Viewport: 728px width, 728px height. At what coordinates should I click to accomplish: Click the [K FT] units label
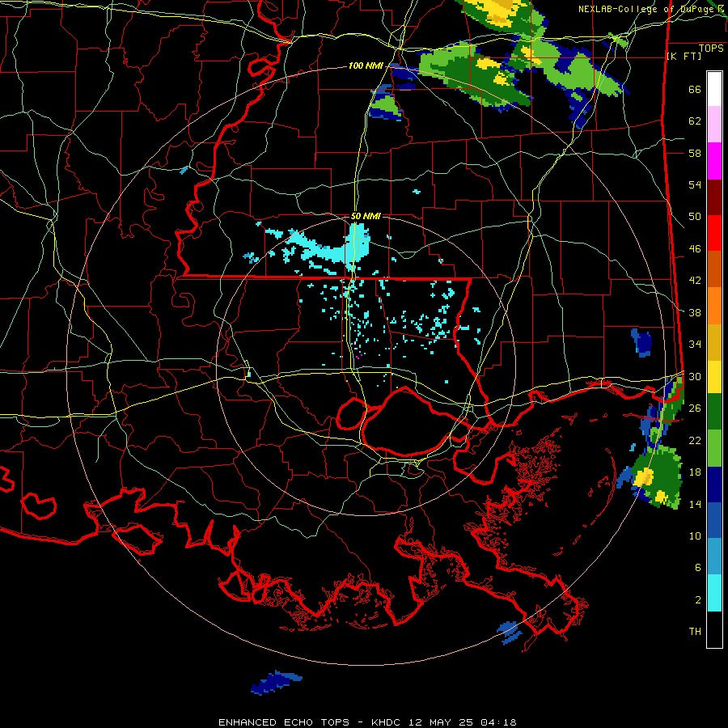click(684, 57)
